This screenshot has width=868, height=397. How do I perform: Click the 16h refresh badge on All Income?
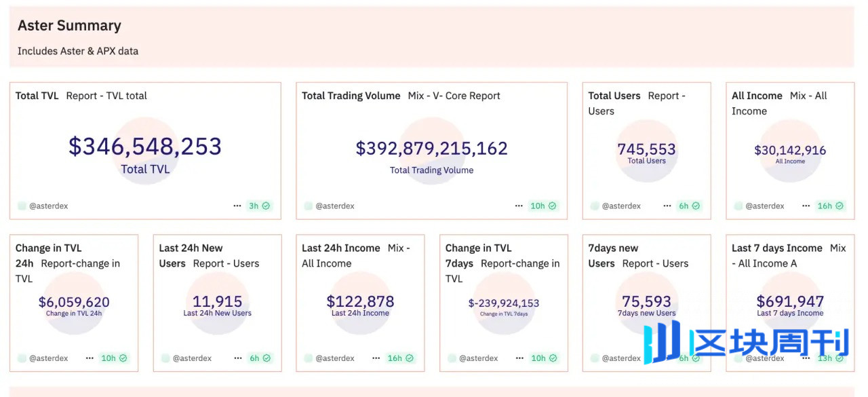829,206
